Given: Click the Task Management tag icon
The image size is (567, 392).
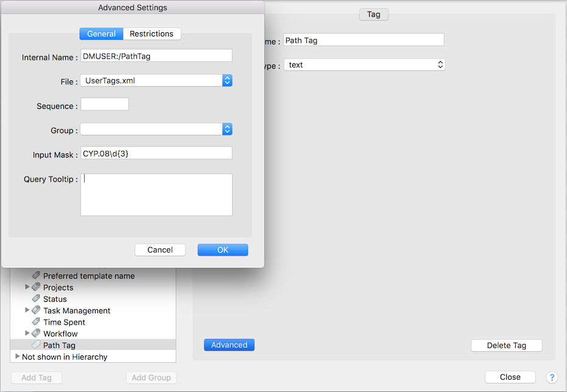Looking at the screenshot, I should pyautogui.click(x=36, y=310).
